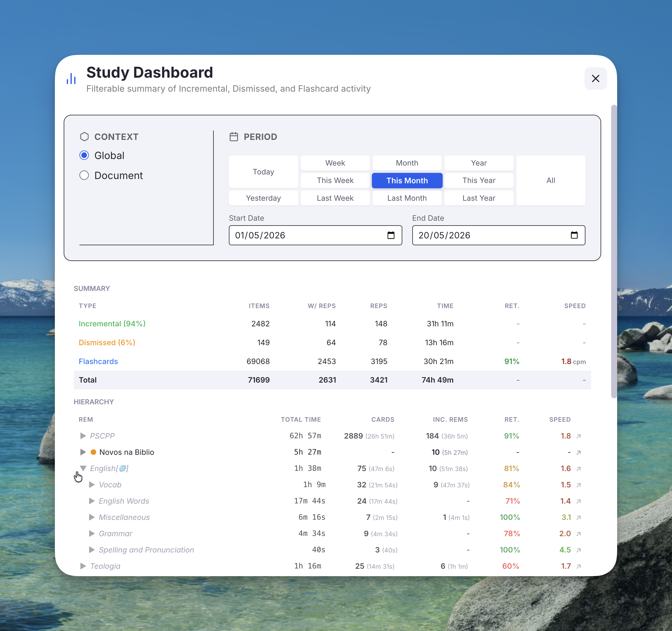Close the Study Dashboard dialog

[x=595, y=79]
